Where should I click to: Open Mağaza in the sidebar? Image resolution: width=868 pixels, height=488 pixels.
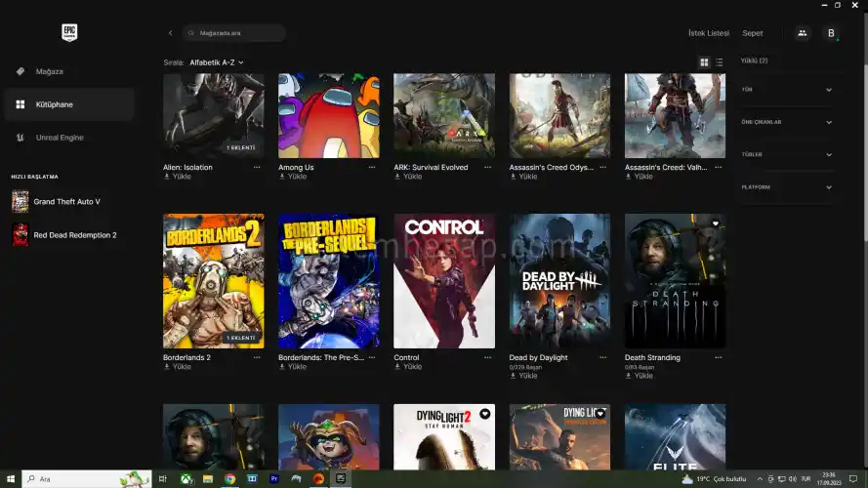coord(49,71)
